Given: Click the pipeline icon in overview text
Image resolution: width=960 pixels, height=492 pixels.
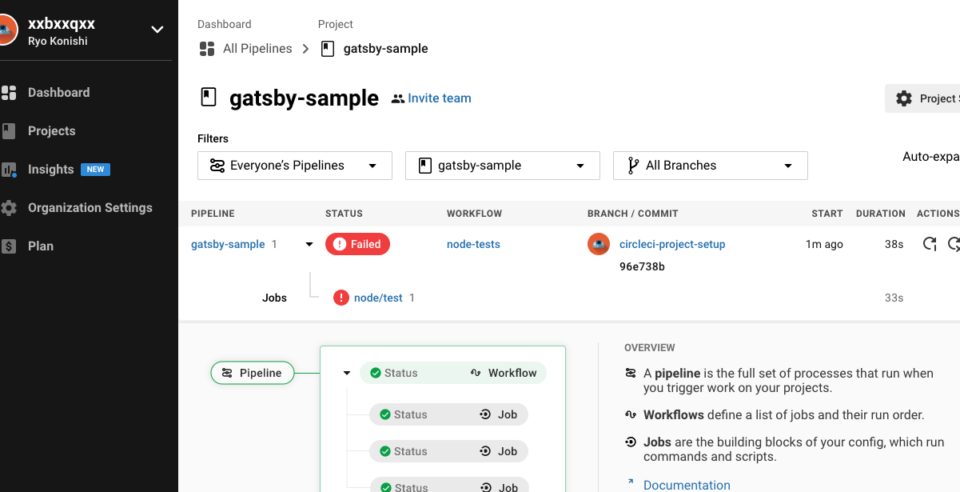Looking at the screenshot, I should point(630,373).
